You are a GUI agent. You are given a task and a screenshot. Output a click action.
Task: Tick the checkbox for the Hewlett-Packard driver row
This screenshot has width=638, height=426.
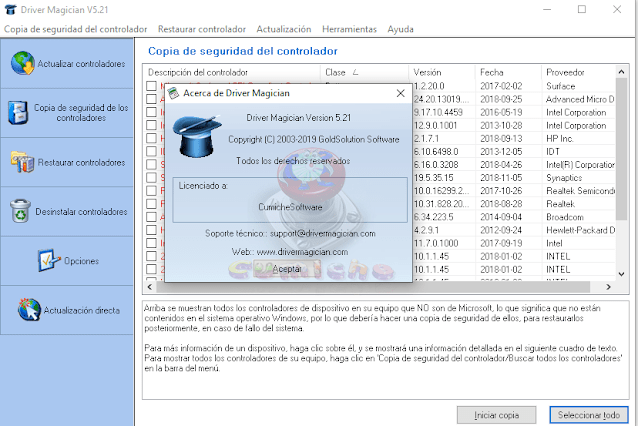[x=151, y=230]
